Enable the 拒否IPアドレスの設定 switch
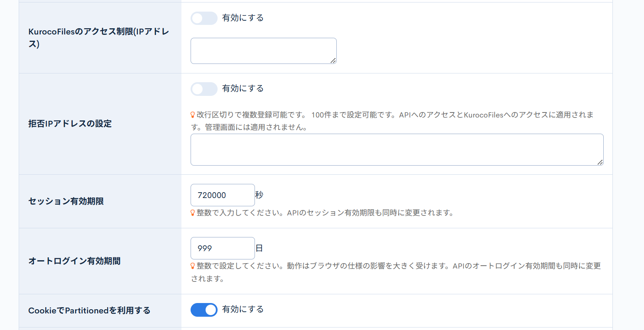The width and height of the screenshot is (644, 330). pyautogui.click(x=204, y=89)
